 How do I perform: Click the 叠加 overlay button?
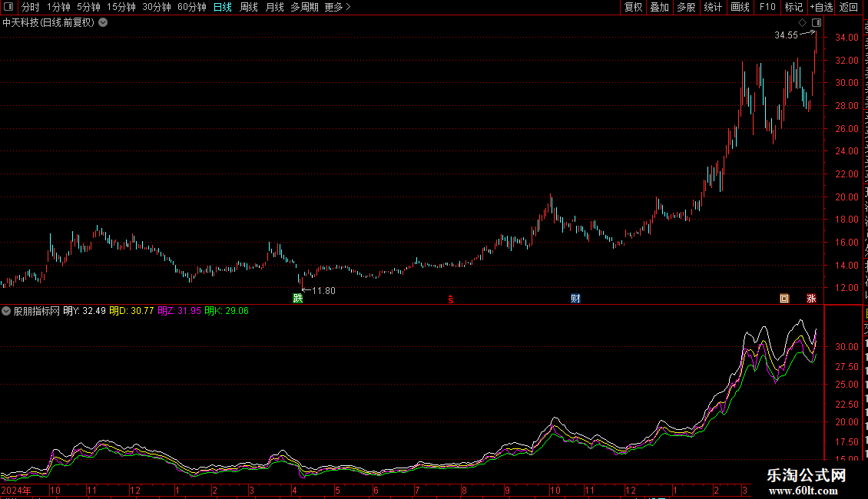click(660, 7)
